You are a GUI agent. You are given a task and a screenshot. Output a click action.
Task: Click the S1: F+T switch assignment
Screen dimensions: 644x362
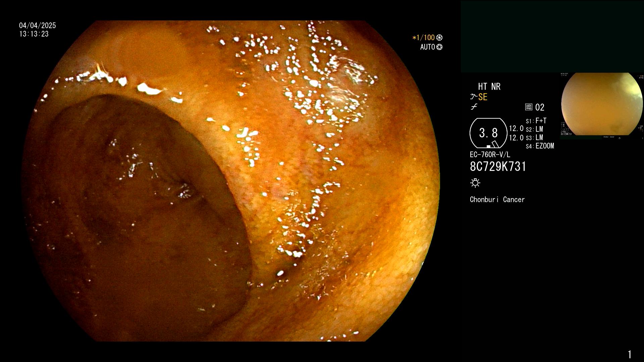(x=536, y=121)
